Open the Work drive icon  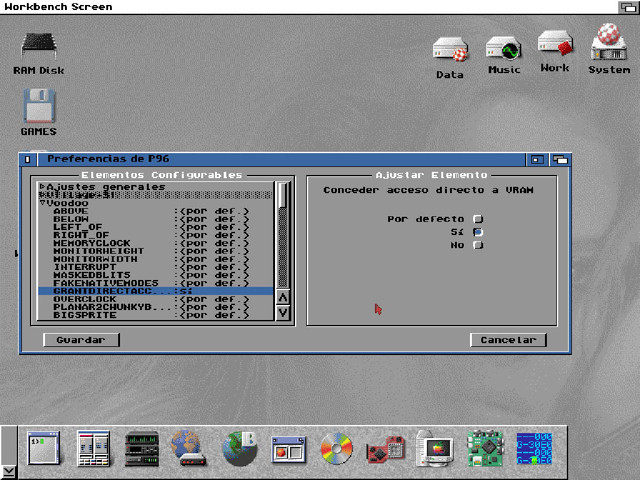tap(555, 44)
